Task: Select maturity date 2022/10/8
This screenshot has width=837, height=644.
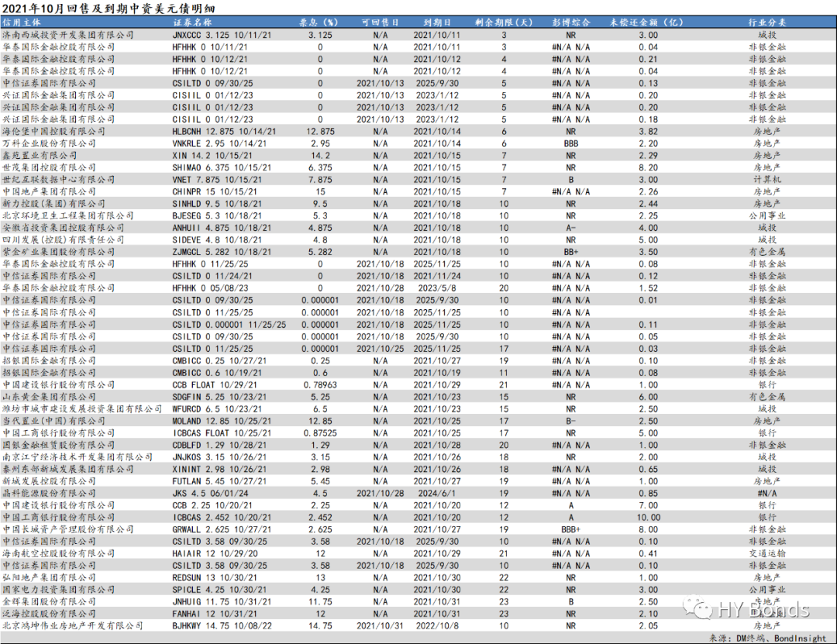Action: [x=437, y=626]
